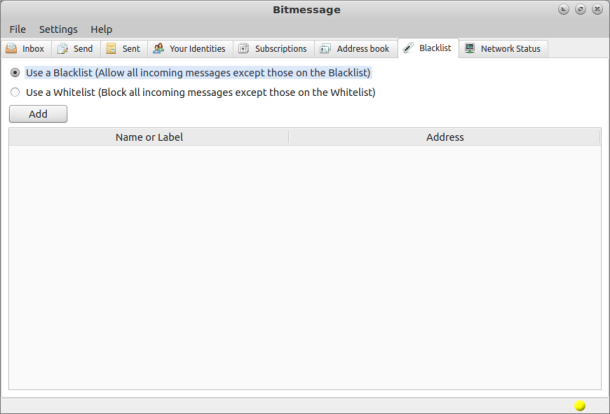The height and width of the screenshot is (414, 610).
Task: Click the Inbox tab envelope icon
Action: coord(11,48)
